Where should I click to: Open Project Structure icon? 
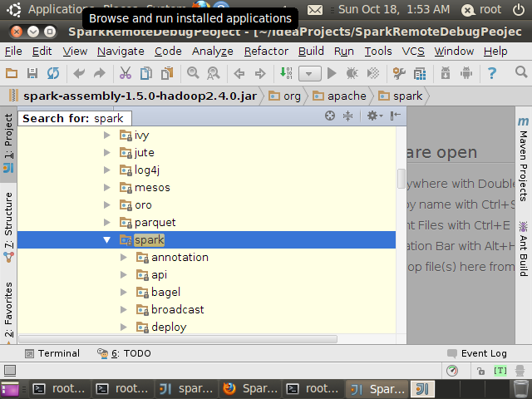(420, 73)
